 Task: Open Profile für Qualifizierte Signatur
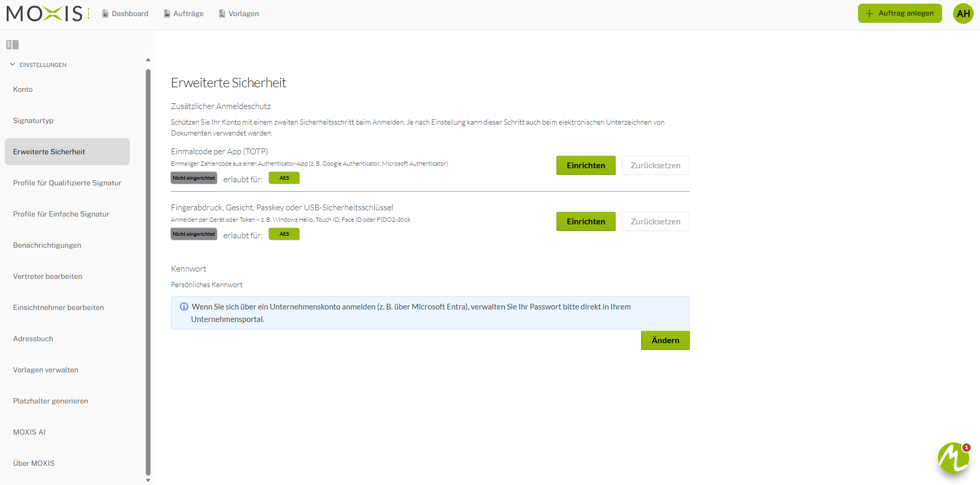(67, 183)
